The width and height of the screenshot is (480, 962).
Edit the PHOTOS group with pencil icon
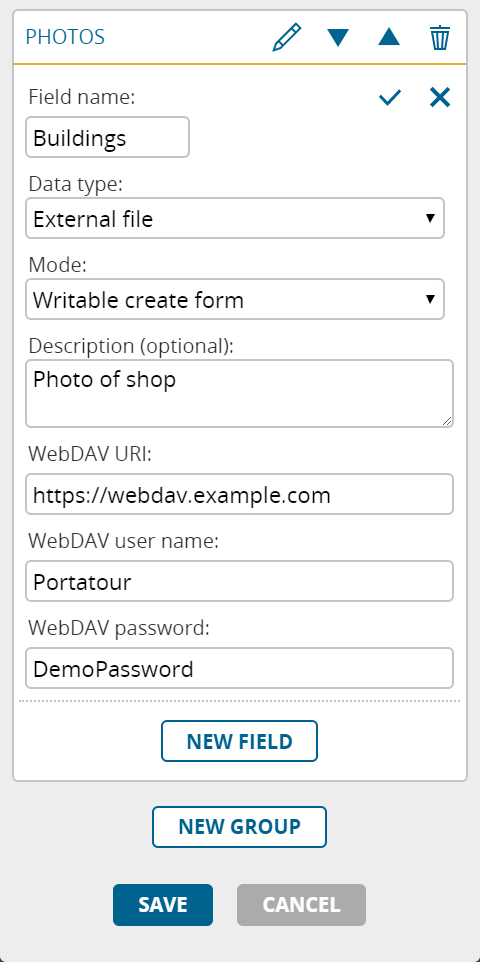pyautogui.click(x=287, y=37)
